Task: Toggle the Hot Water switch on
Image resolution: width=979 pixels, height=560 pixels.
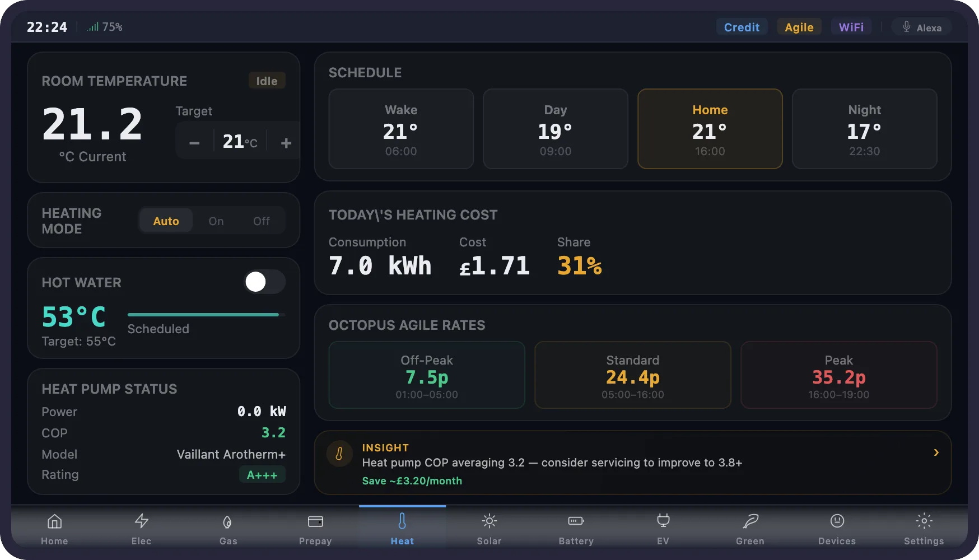Action: tap(264, 282)
